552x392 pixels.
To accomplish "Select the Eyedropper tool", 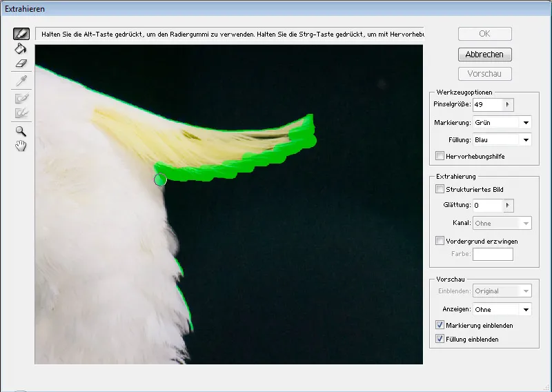I will (x=21, y=81).
